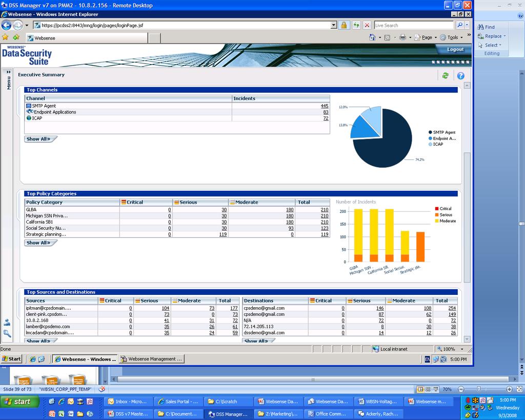
Task: Refresh the Executive Summary with green arrows icon
Action: (446, 76)
